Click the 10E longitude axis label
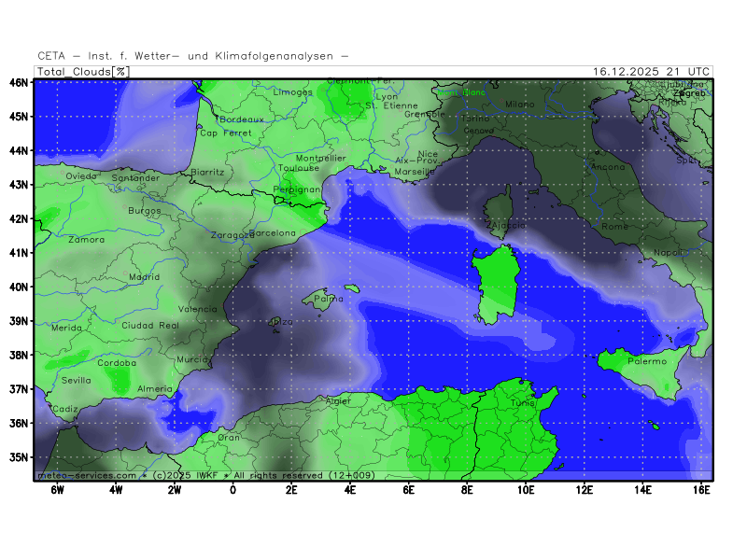Image resolution: width=747 pixels, height=560 pixels. [x=526, y=489]
